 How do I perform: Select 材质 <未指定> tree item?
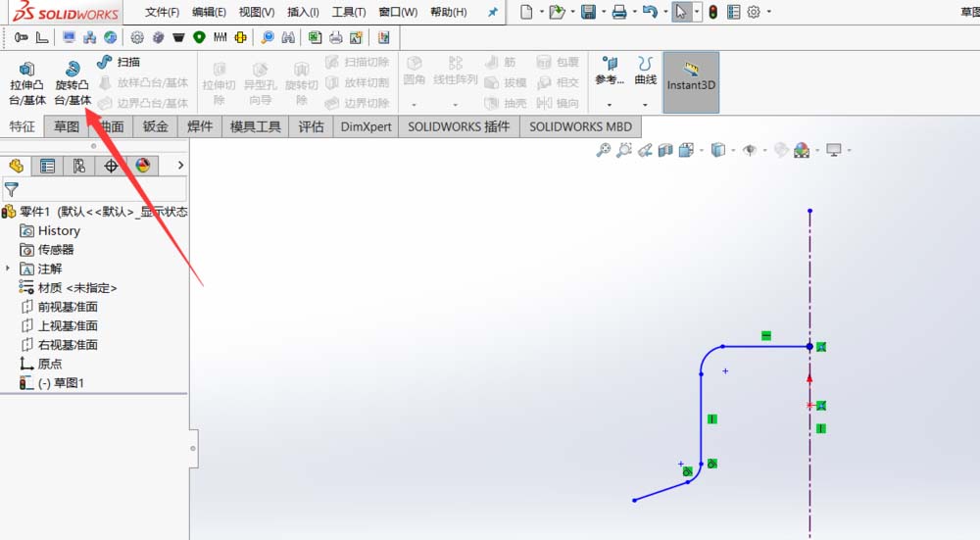(69, 287)
